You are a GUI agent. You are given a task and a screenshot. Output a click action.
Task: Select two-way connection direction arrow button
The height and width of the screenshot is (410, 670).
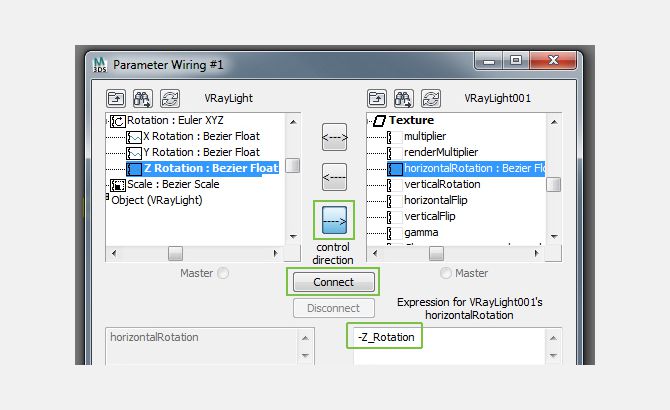334,137
